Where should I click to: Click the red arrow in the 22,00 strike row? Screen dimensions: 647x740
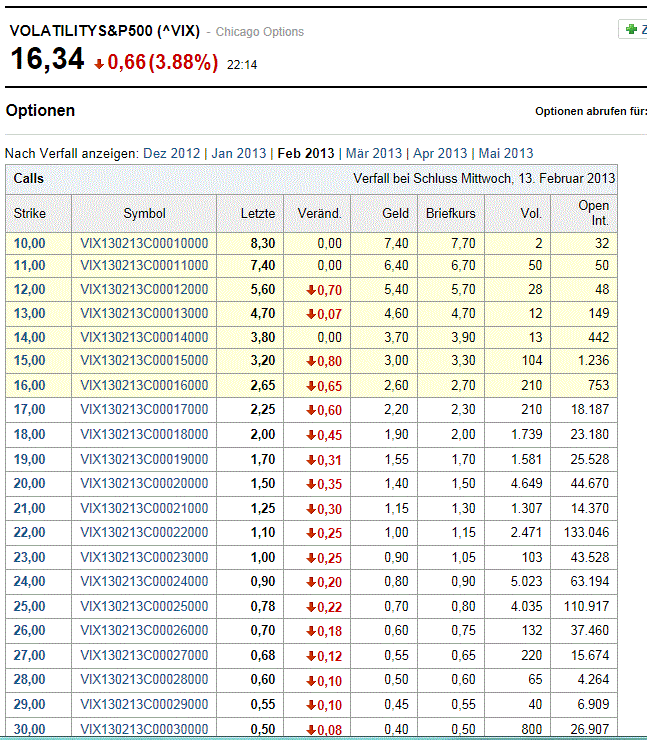[311, 534]
